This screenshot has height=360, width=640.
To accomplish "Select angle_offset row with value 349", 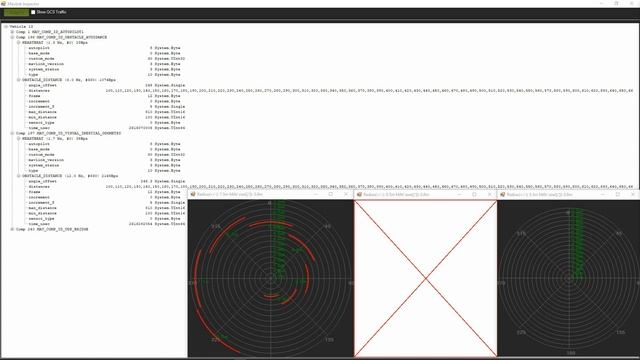I will point(107,85).
